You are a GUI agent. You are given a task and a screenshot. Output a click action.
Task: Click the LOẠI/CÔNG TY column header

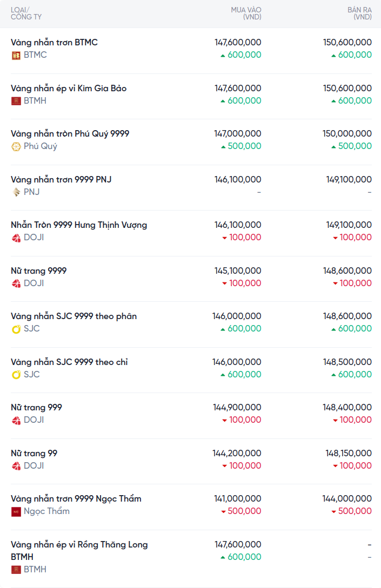click(26, 13)
